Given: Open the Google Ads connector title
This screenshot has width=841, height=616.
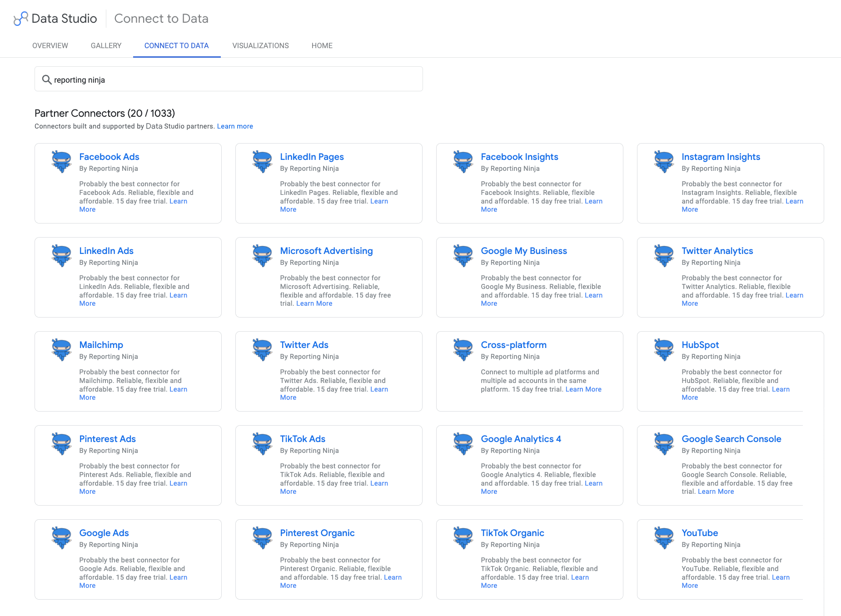Looking at the screenshot, I should coord(104,533).
